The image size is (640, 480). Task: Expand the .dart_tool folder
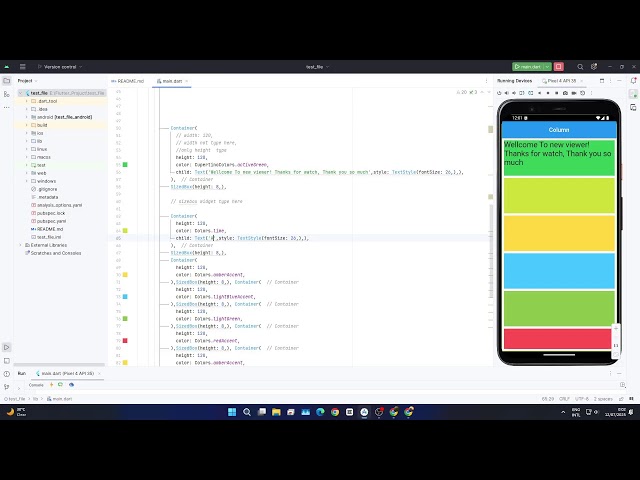point(27,101)
